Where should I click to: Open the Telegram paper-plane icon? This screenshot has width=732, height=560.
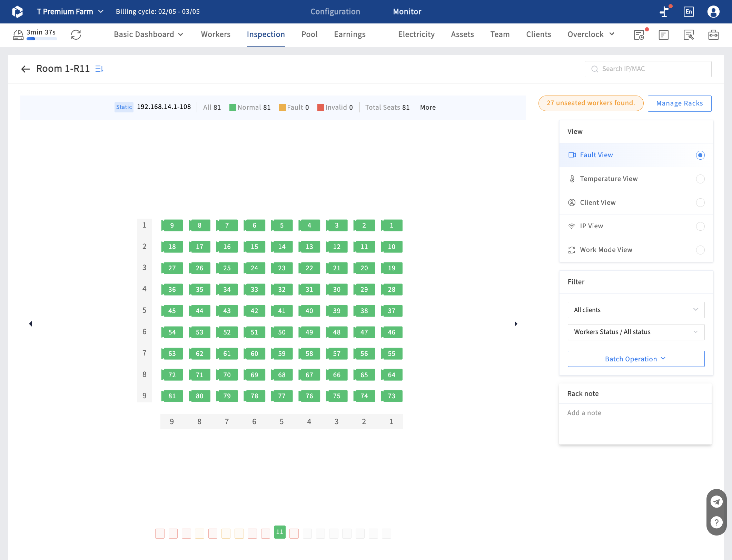coord(716,502)
